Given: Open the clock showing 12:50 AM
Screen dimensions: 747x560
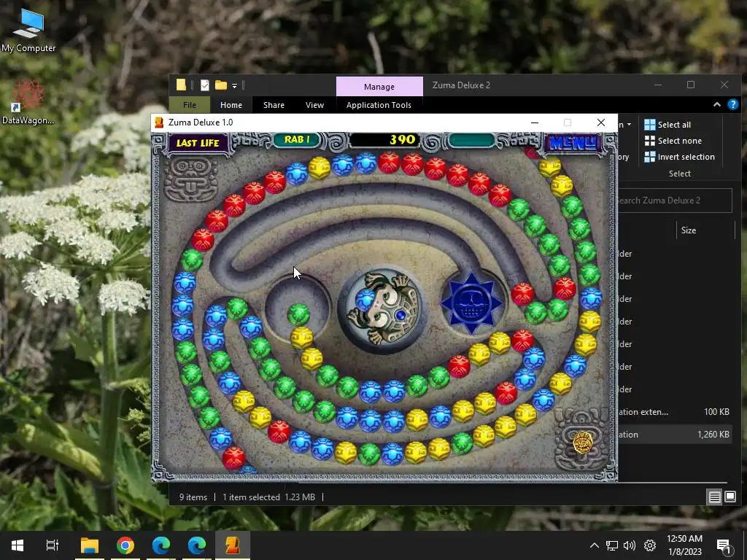Looking at the screenshot, I should [684, 545].
